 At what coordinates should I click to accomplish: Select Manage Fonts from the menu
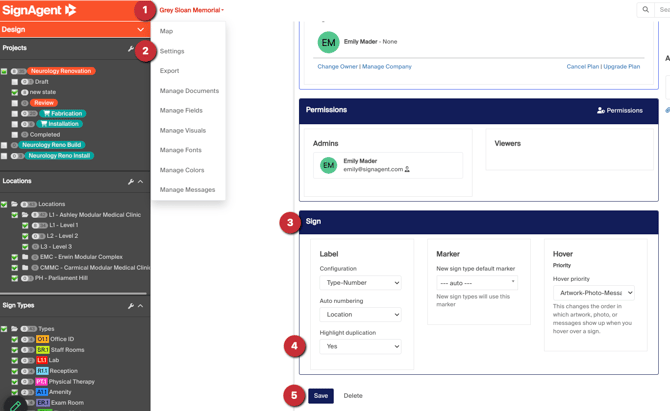click(180, 150)
